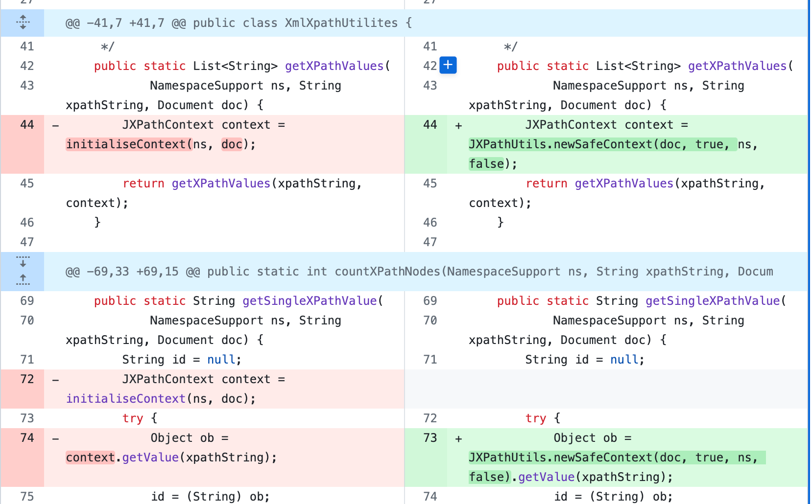Click getValue(xpathString) on left line 74
Image resolution: width=812 pixels, height=504 pixels.
point(196,458)
